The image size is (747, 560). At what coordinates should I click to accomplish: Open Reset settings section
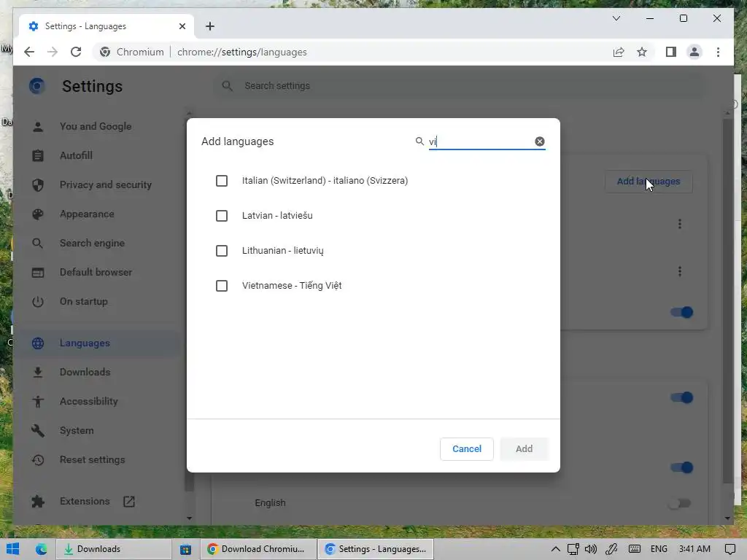pyautogui.click(x=92, y=460)
